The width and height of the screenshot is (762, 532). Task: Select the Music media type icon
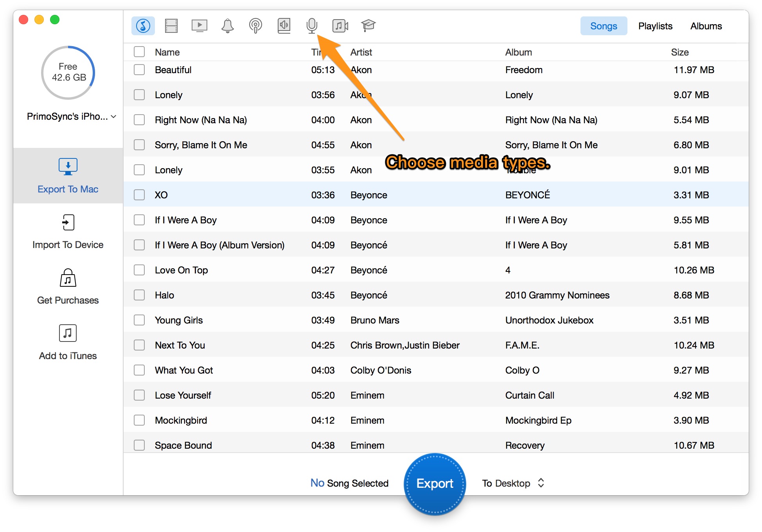coord(143,26)
